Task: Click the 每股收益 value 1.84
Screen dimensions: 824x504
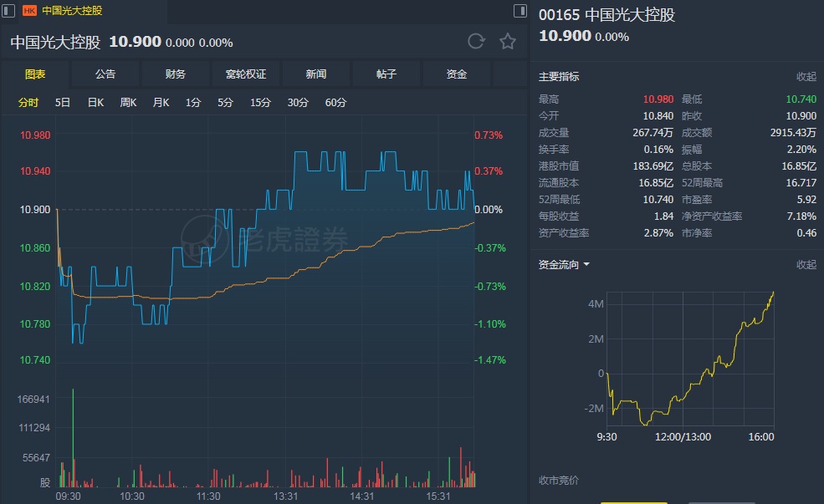Action: pos(663,216)
